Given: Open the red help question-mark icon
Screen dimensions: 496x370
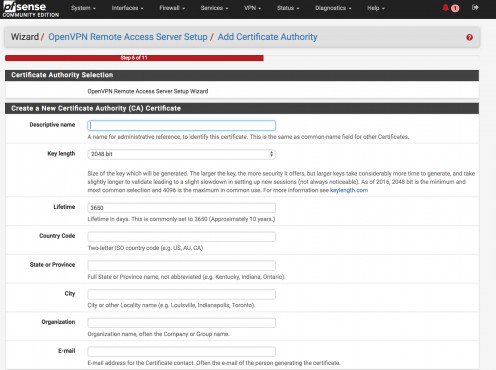Looking at the screenshot, I should pos(469,37).
